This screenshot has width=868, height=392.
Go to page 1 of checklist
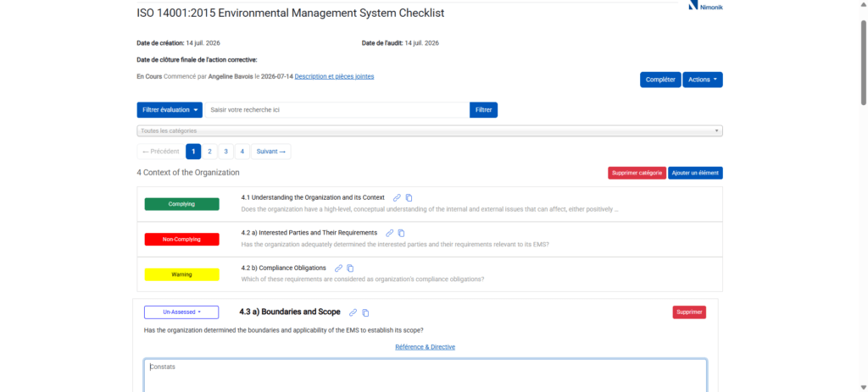click(x=193, y=152)
